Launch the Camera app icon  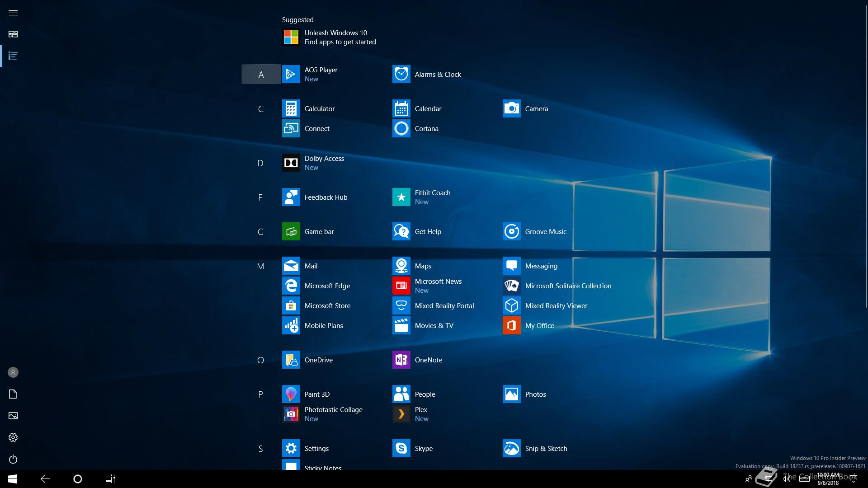(511, 108)
